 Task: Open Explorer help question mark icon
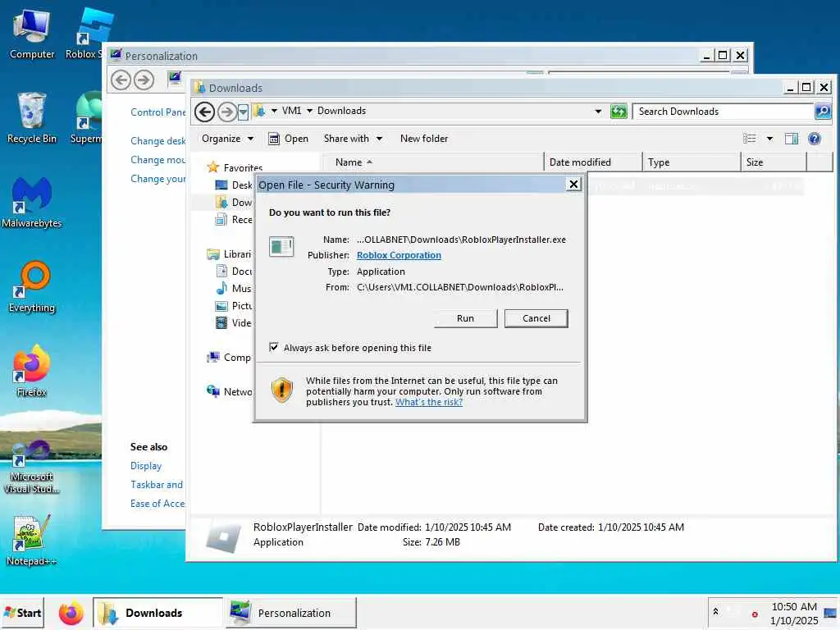point(815,139)
